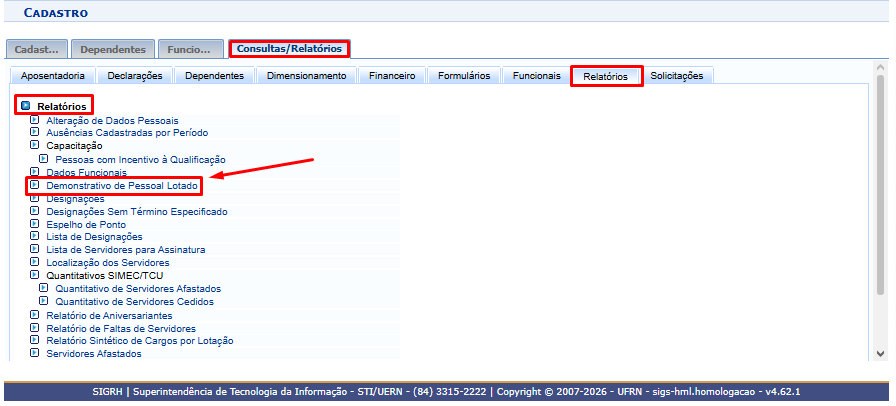Open the Espelho de Ponto link

tap(86, 225)
